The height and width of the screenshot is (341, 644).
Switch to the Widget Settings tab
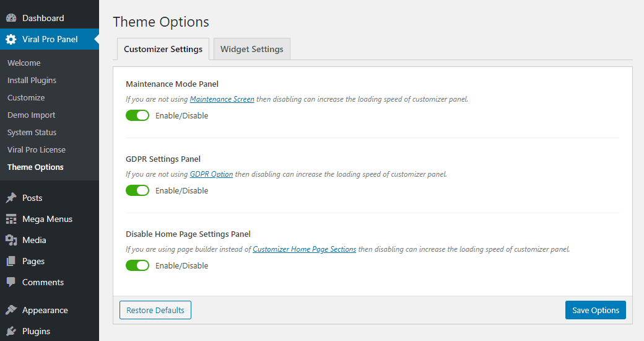pyautogui.click(x=252, y=49)
